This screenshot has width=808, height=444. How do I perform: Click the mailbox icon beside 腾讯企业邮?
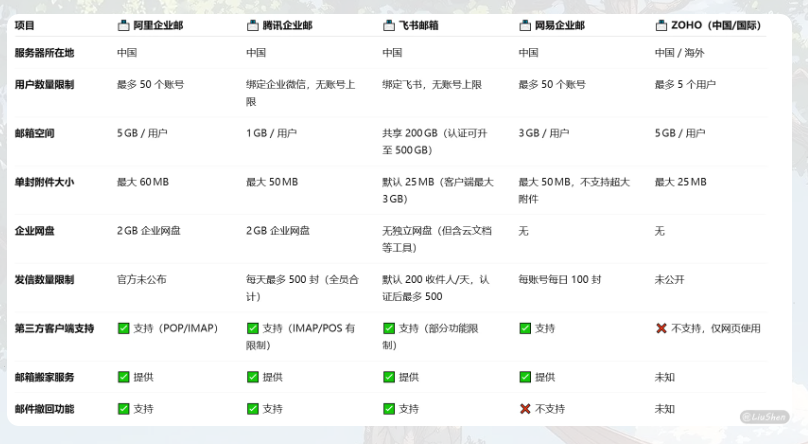pyautogui.click(x=252, y=25)
